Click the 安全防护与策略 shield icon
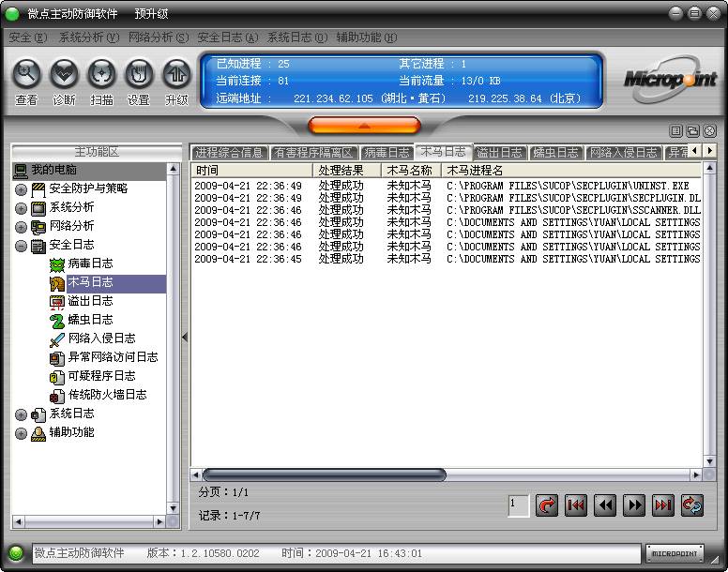 [38, 189]
